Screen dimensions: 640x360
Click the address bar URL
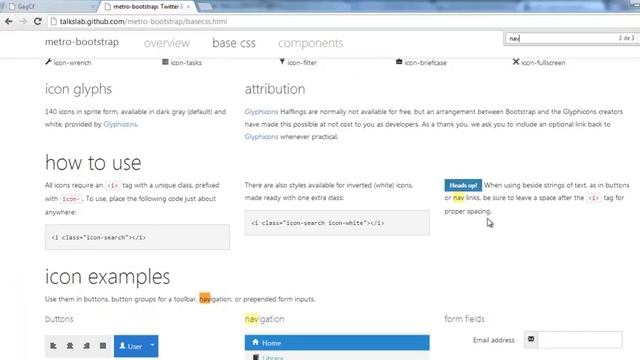143,21
